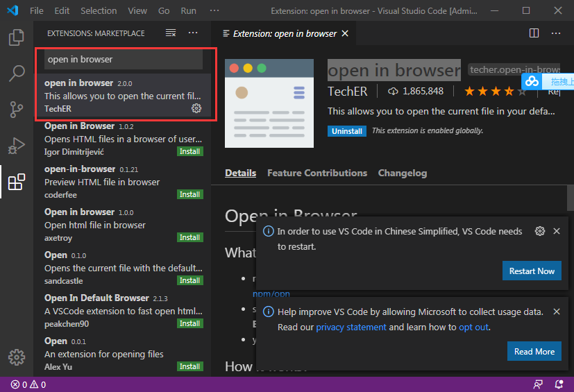Click the feedback icon in status bar
This screenshot has height=392, width=574.
pos(538,384)
